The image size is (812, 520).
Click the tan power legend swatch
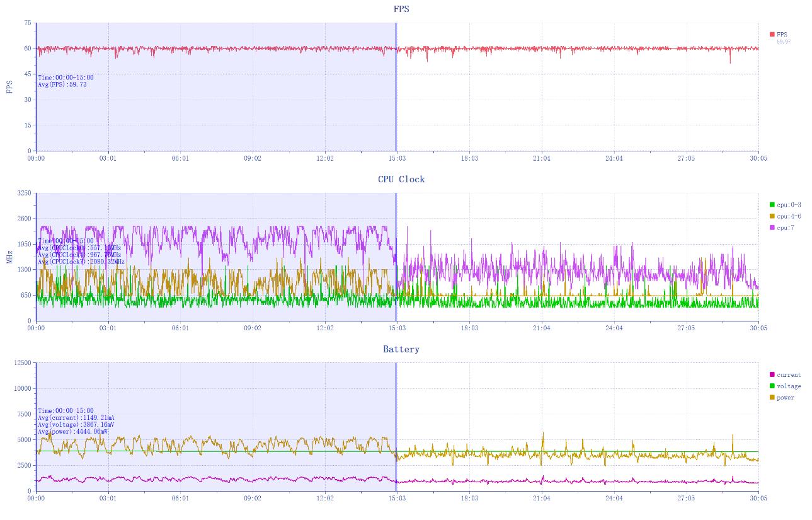point(772,398)
